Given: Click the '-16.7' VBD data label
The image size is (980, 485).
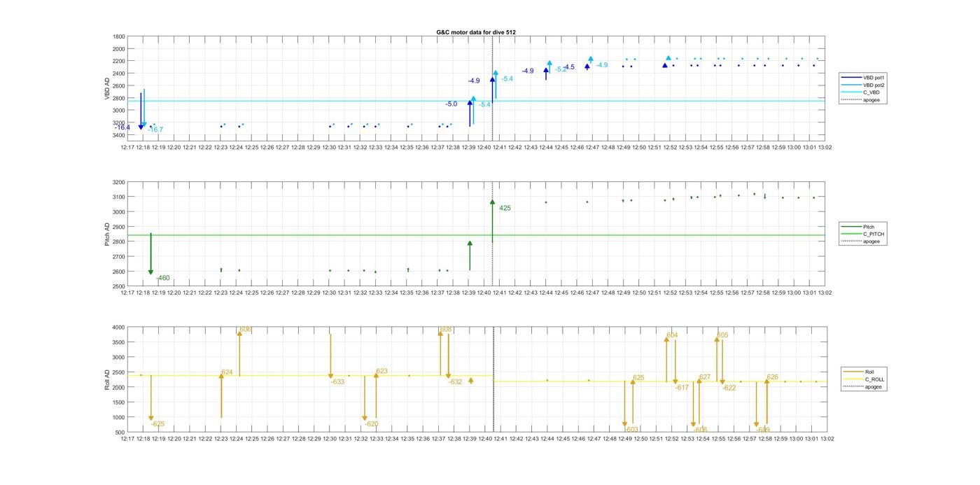Looking at the screenshot, I should tap(155, 129).
